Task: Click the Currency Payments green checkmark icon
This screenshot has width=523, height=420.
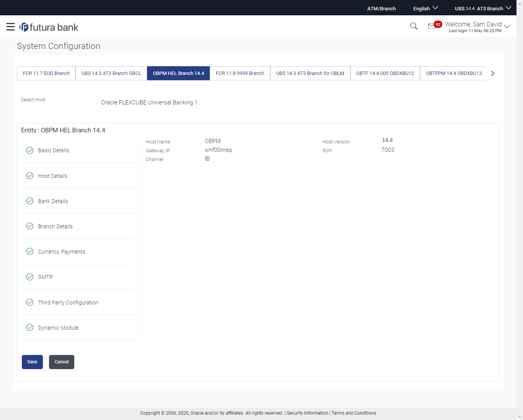Action: [x=29, y=251]
